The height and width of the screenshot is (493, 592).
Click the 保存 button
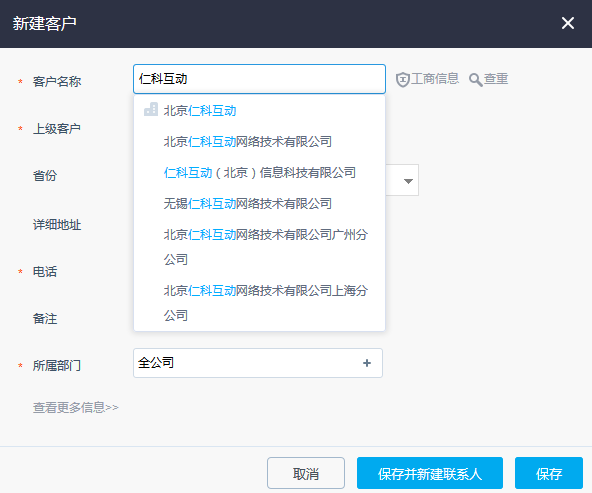[x=549, y=473]
